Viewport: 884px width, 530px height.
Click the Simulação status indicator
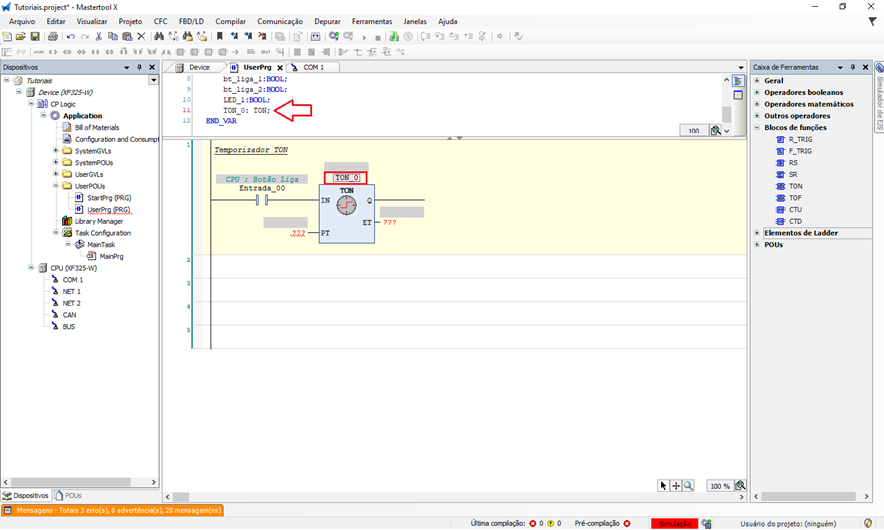point(673,523)
